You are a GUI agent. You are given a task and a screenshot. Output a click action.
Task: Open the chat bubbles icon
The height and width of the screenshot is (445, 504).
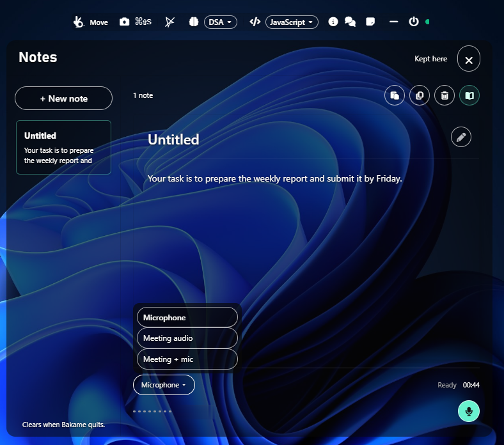point(350,22)
